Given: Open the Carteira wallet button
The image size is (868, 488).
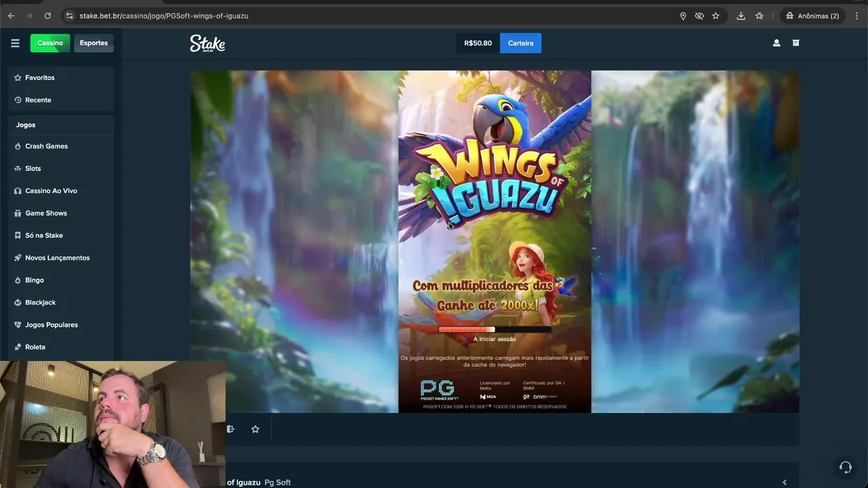Looking at the screenshot, I should pos(521,43).
